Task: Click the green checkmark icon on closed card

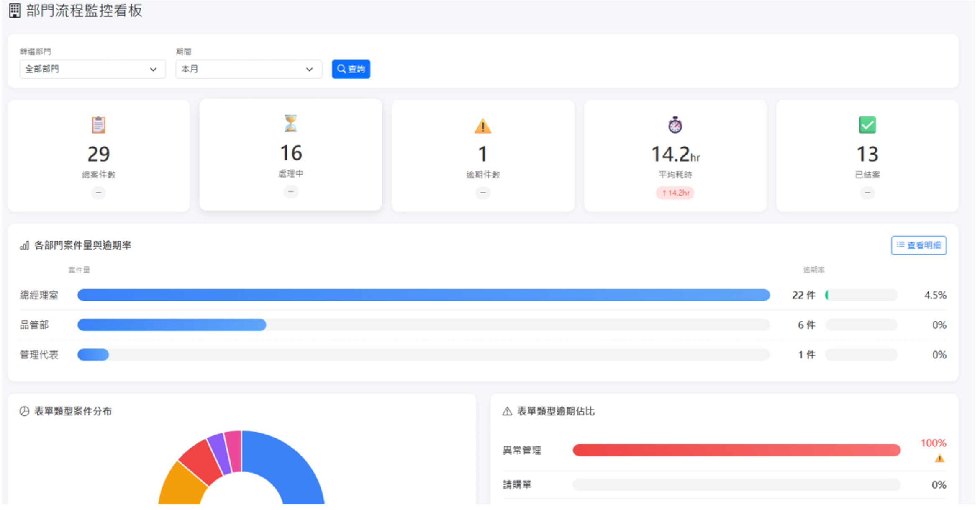Action: click(x=867, y=125)
